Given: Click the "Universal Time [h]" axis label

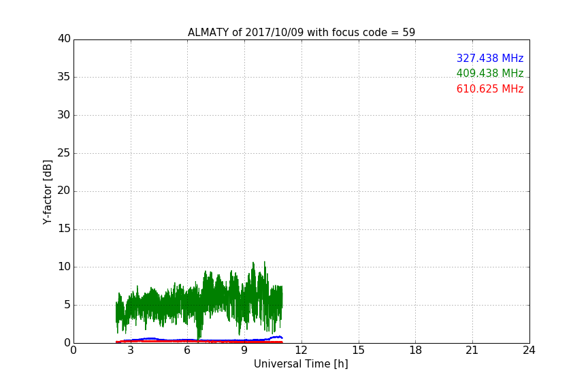Looking at the screenshot, I should 301,364.
